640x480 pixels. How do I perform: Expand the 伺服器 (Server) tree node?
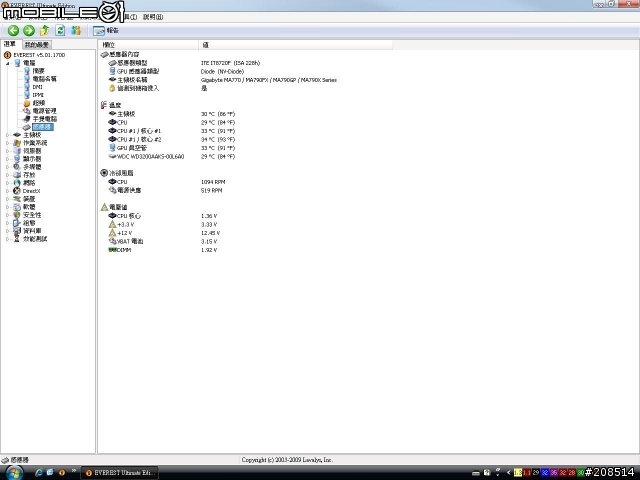click(7, 151)
